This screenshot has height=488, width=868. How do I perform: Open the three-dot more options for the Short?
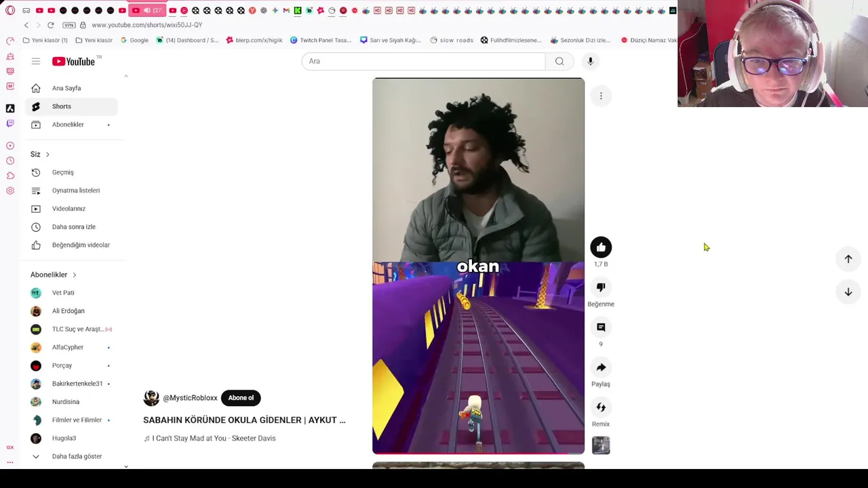click(601, 96)
